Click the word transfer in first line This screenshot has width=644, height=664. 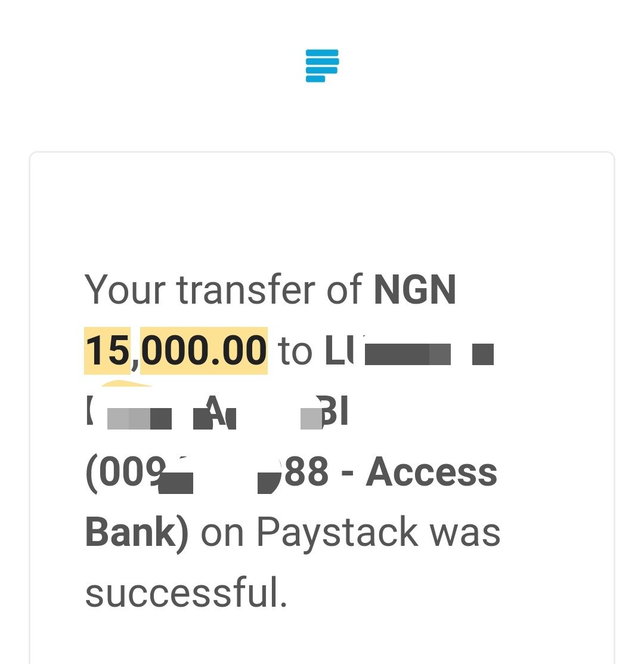coord(246,290)
